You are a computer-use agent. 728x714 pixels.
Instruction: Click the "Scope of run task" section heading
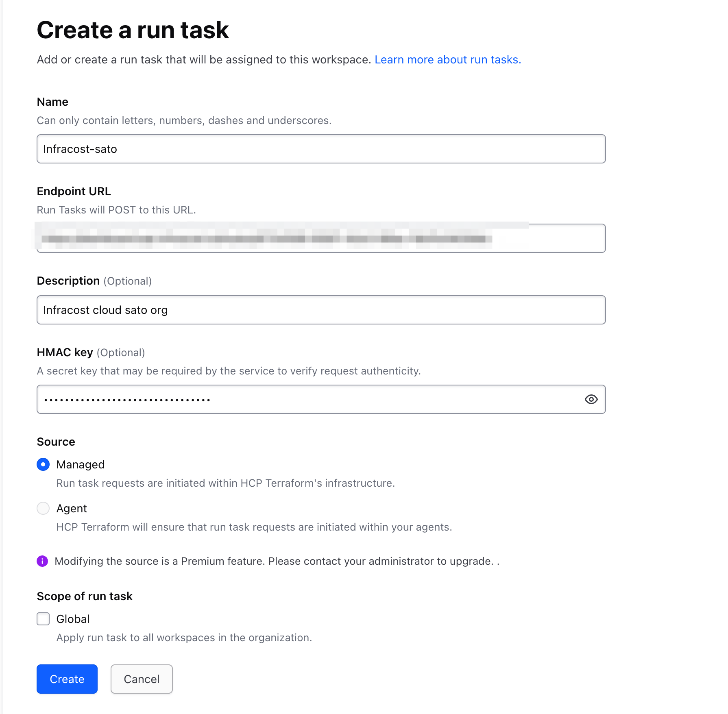(x=85, y=596)
